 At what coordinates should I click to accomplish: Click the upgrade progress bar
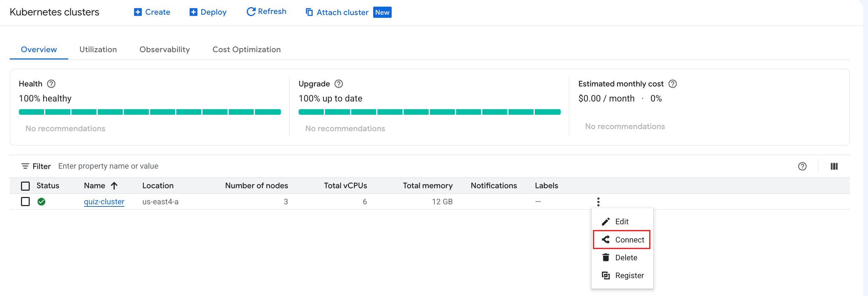430,112
